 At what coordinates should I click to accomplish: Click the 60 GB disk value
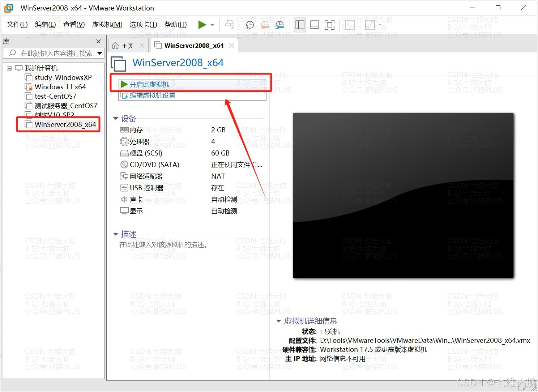tap(220, 153)
